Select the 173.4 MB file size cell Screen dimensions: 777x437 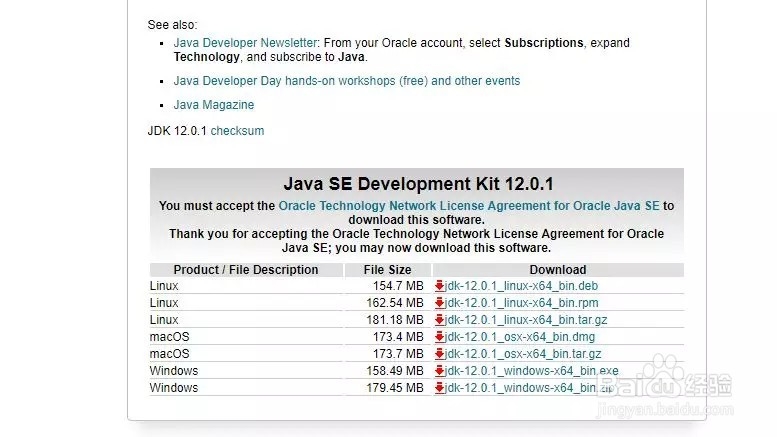click(398, 337)
